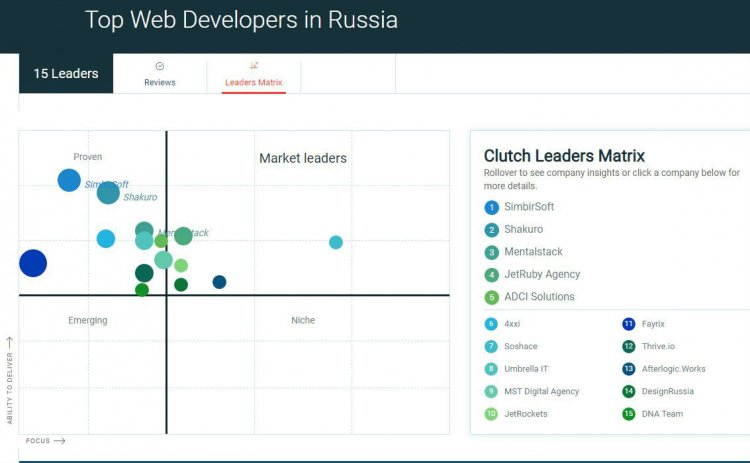
Task: Switch to the 15 Leaders tab
Action: pyautogui.click(x=66, y=73)
